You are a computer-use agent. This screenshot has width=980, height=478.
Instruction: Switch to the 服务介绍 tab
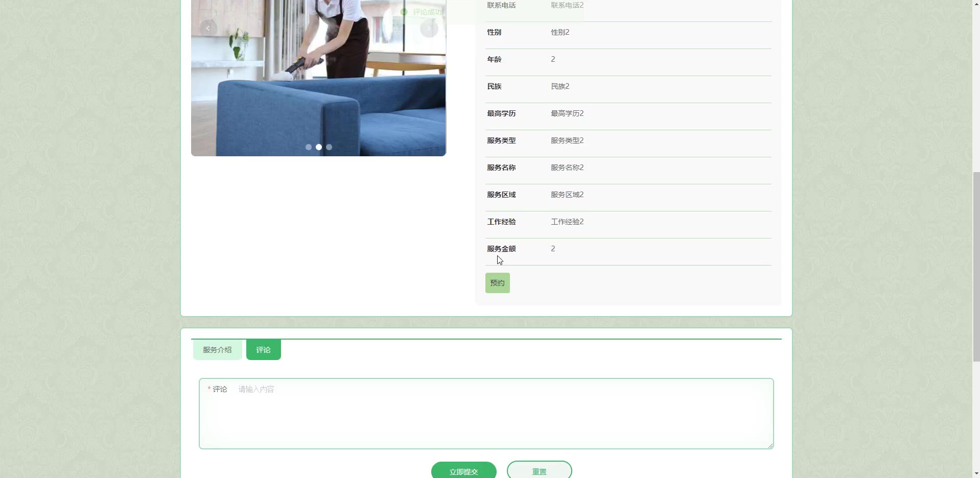click(x=218, y=350)
